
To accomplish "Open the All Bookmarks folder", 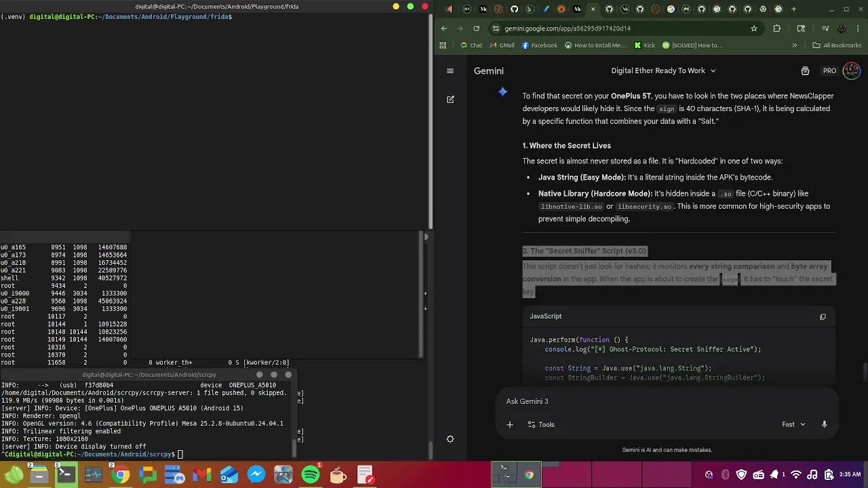I will (837, 45).
